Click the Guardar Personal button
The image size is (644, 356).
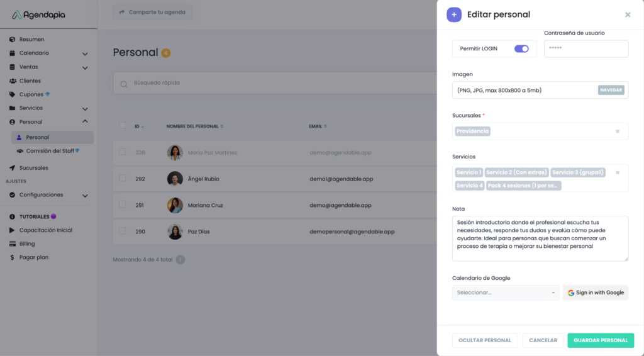(601, 340)
